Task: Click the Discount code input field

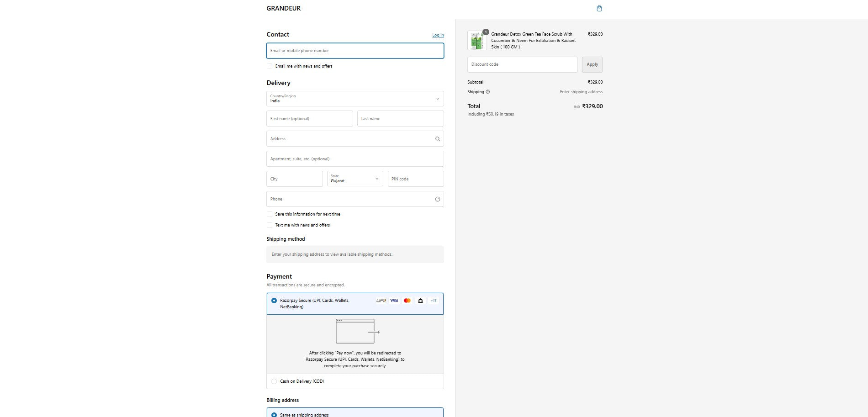Action: [x=522, y=64]
